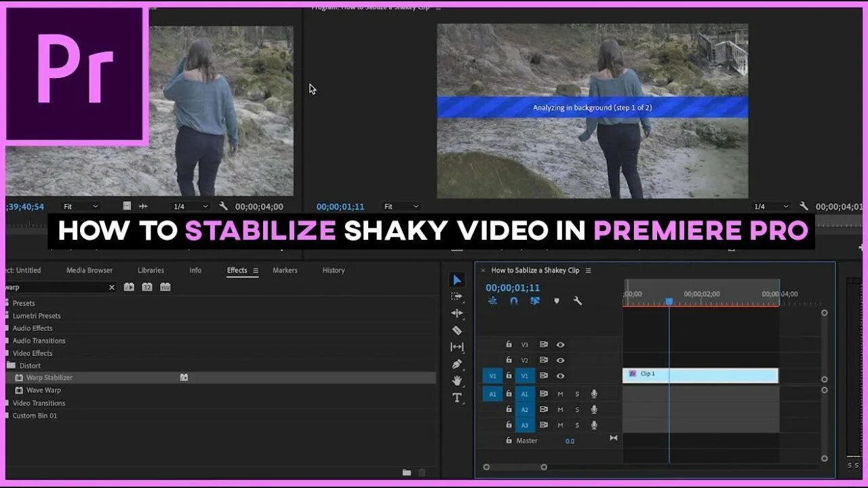Screen dimensions: 868x488
Task: Toggle sync lock on V2 track
Action: click(543, 361)
